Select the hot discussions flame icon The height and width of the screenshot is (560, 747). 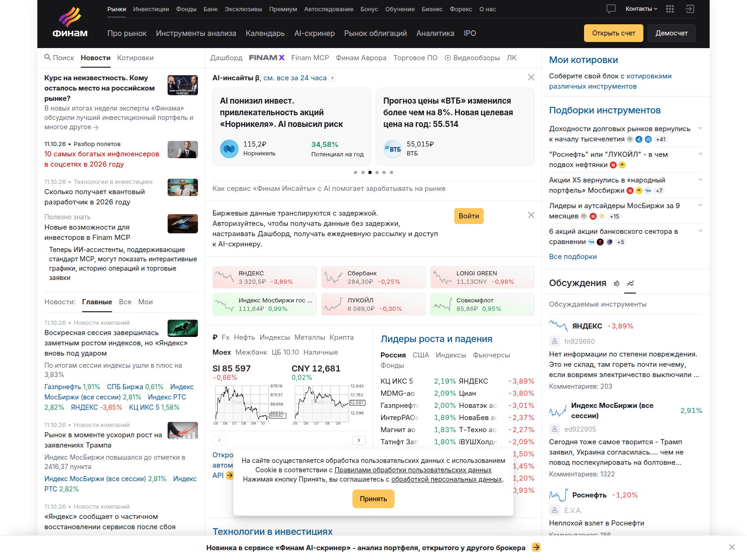coord(617,283)
